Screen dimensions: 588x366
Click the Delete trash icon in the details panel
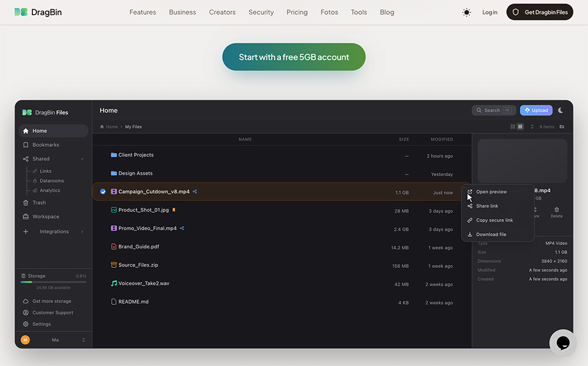point(556,209)
